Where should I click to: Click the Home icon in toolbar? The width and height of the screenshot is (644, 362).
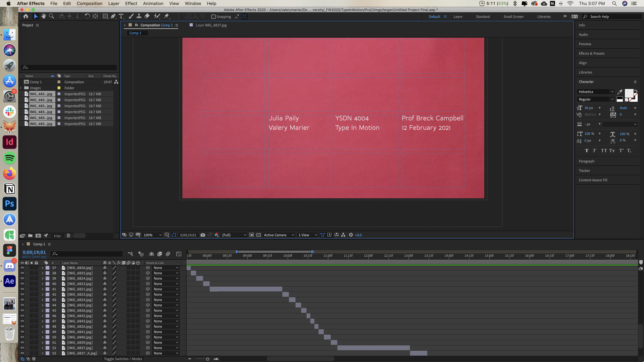[26, 16]
